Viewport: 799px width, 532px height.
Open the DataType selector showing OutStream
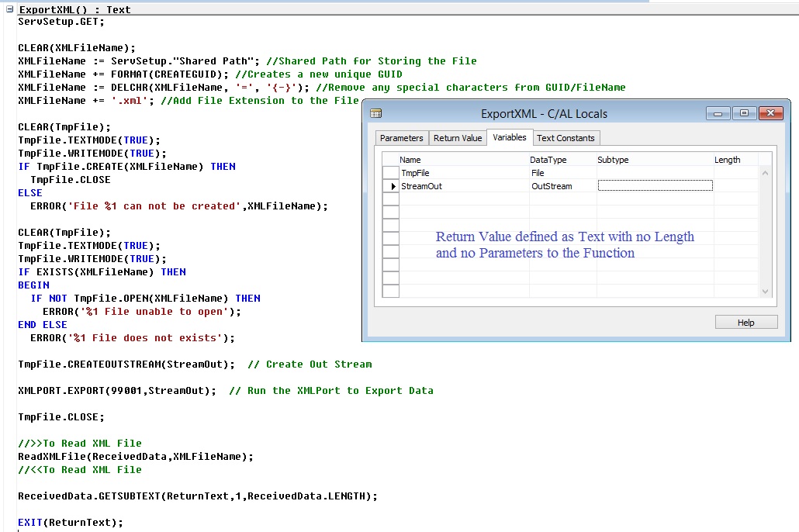pyautogui.click(x=551, y=186)
